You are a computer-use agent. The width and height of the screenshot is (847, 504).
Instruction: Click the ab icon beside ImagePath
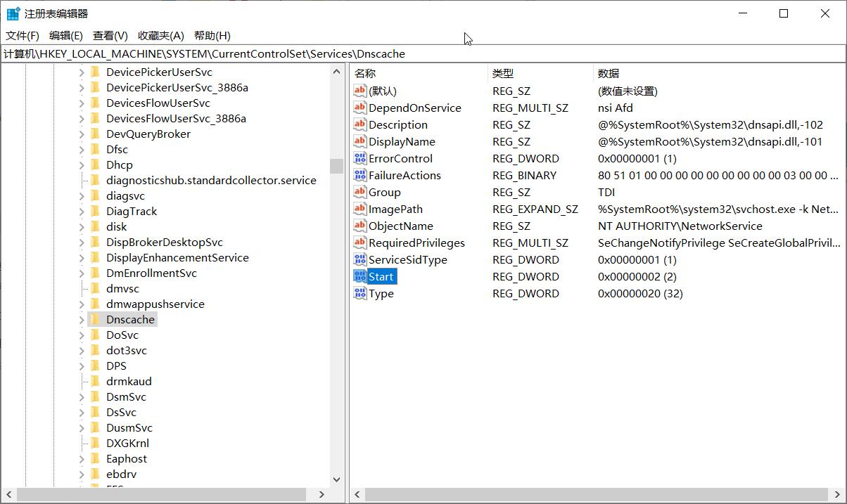coord(359,209)
